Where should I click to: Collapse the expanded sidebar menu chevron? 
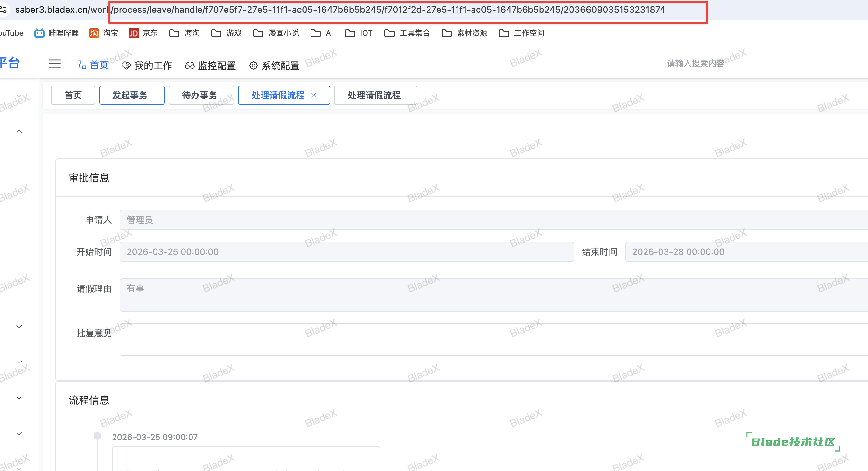tap(19, 132)
